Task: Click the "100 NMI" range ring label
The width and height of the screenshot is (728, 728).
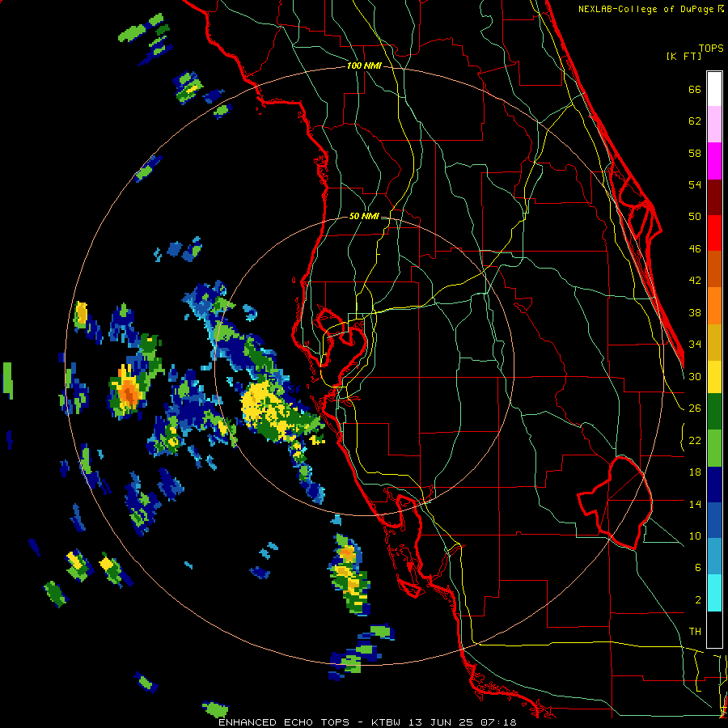Action: 364,66
